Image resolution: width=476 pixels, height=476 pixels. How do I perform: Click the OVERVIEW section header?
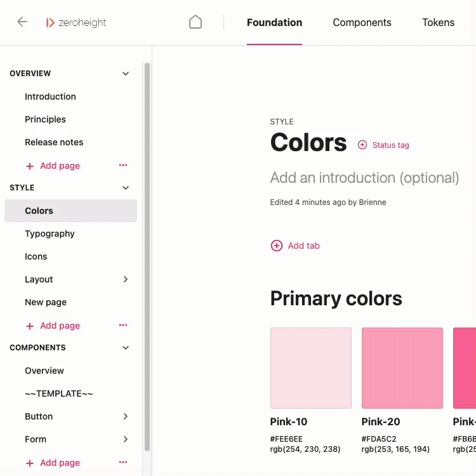pyautogui.click(x=30, y=74)
